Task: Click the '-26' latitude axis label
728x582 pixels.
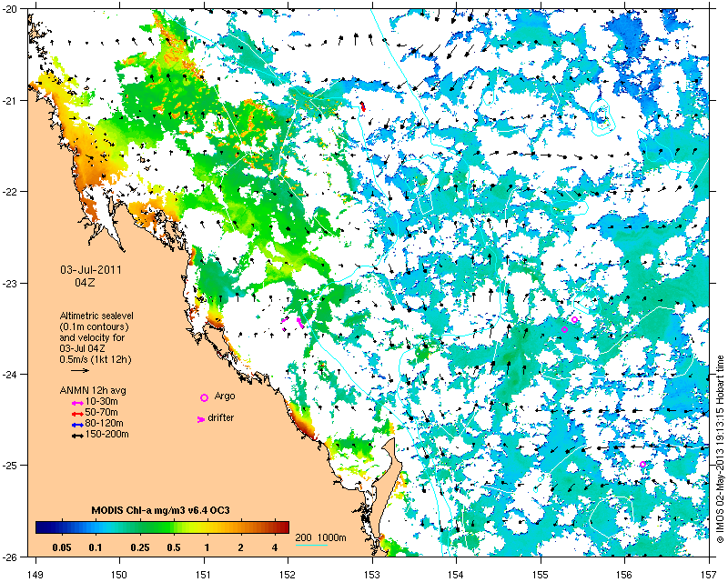Action: (9, 557)
